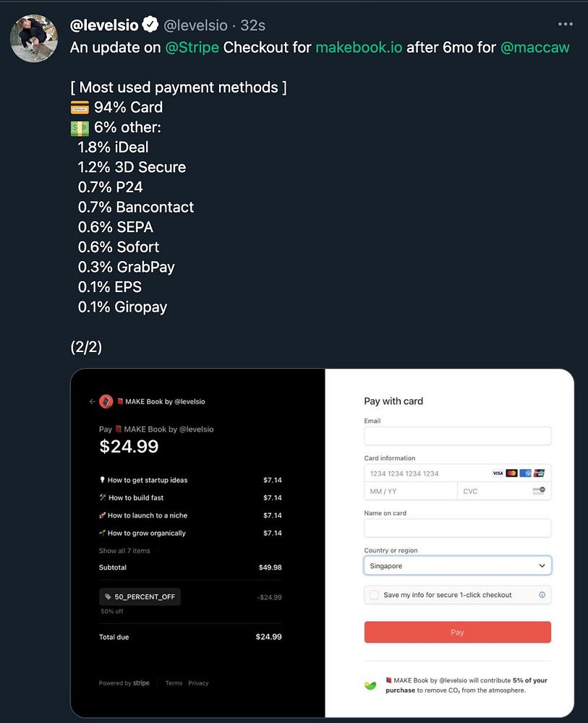Expand Show all 7 items list
Image resolution: width=588 pixels, height=723 pixels.
(124, 550)
